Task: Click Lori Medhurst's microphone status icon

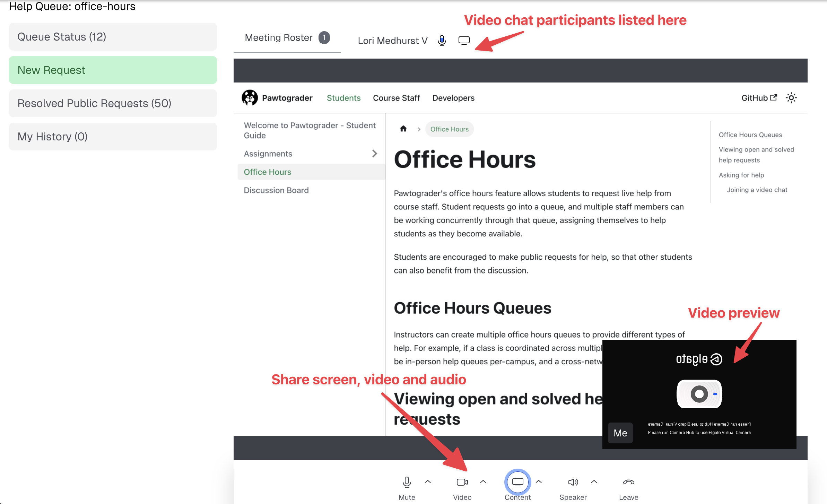Action: coord(442,41)
